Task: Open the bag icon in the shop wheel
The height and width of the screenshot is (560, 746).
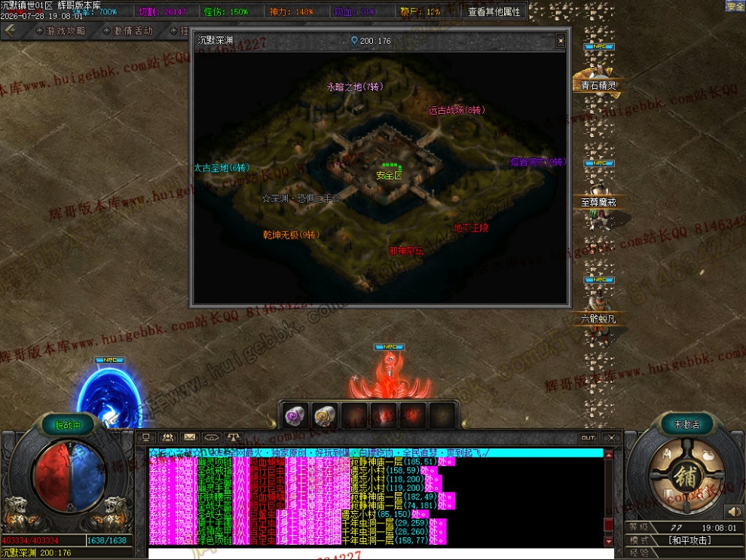Action: click(708, 455)
